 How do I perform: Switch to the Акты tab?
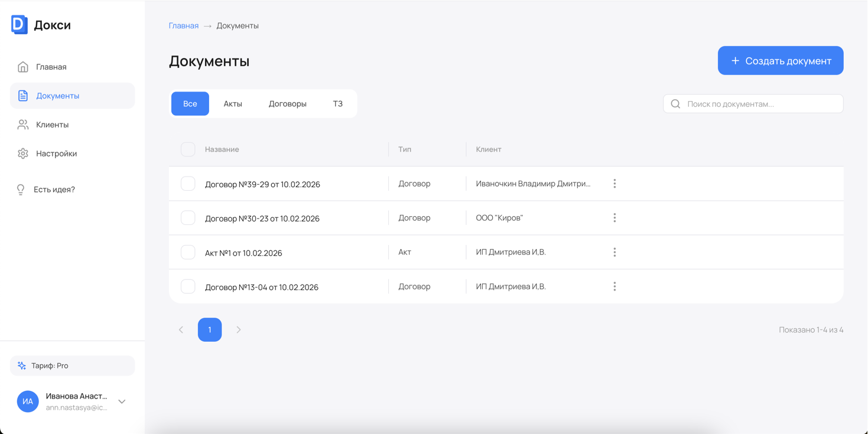(233, 104)
